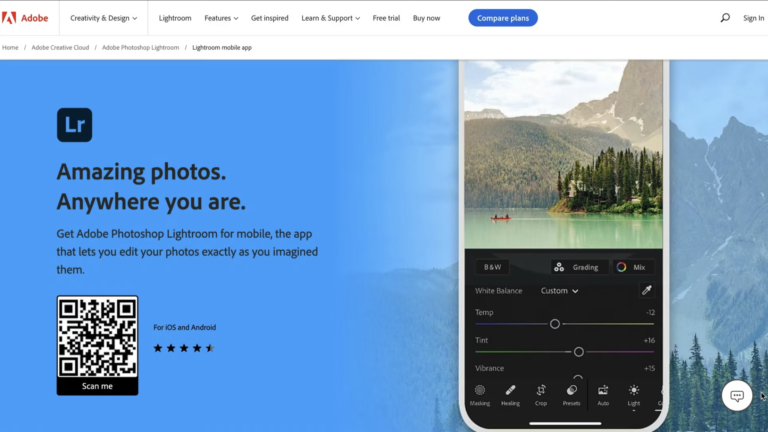Open the Buy now nav item
Screen dimensions: 768x432
(x=426, y=18)
